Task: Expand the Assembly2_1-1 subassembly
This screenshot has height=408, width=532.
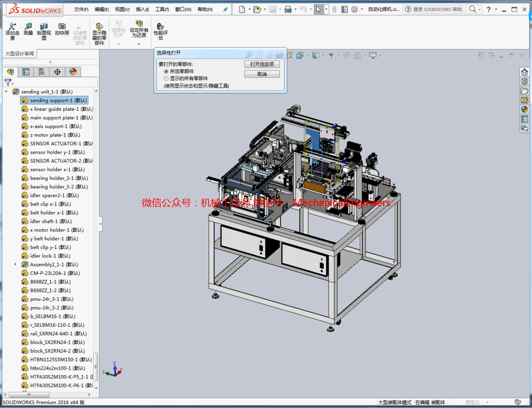Action: pyautogui.click(x=15, y=264)
